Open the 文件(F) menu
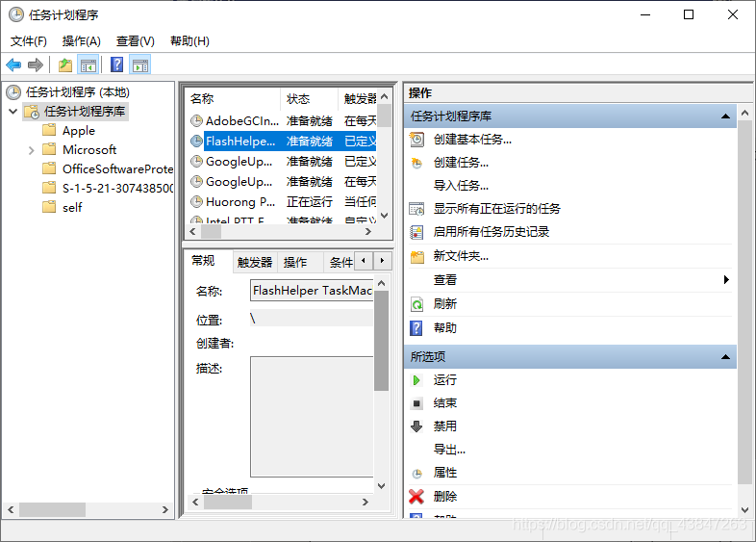The height and width of the screenshot is (542, 756). point(29,41)
